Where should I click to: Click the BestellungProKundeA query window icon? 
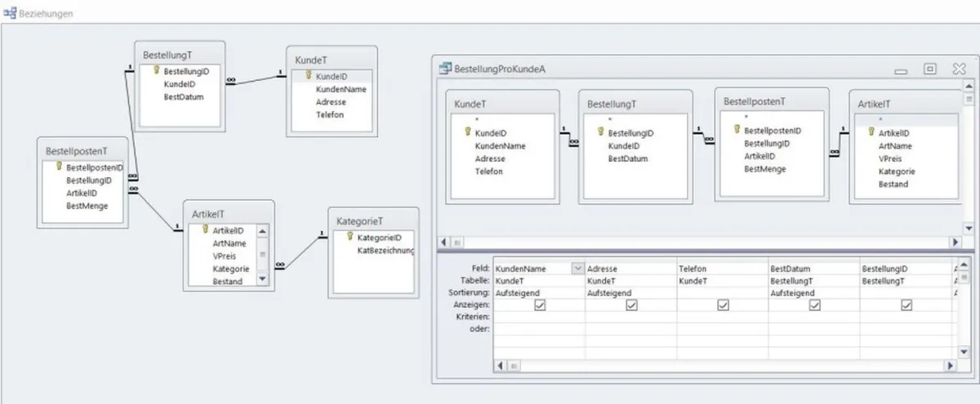(446, 69)
